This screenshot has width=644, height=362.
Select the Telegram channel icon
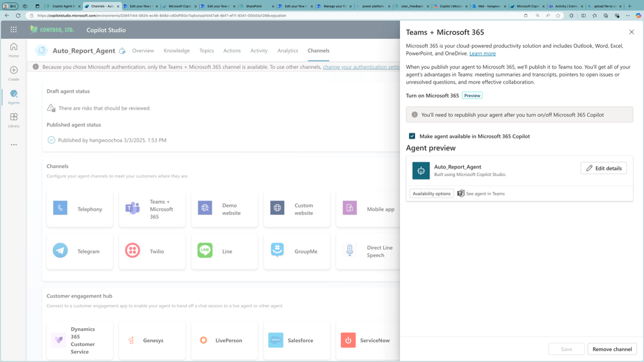point(60,250)
